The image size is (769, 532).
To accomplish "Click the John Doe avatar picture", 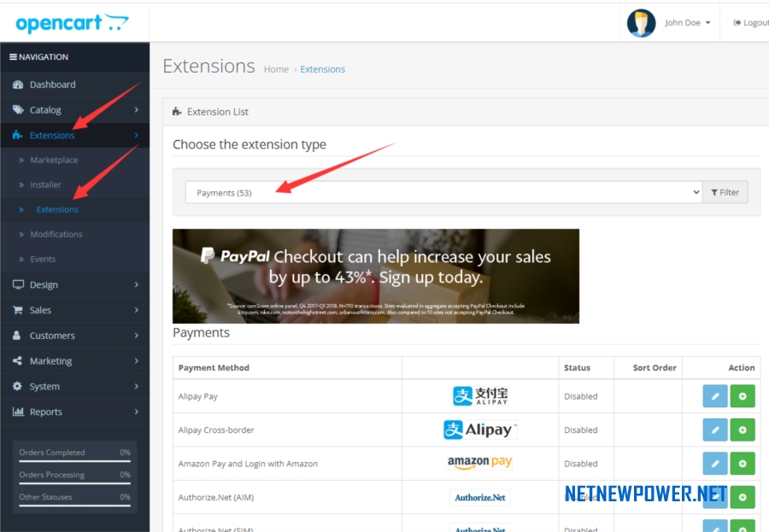I will pyautogui.click(x=641, y=23).
